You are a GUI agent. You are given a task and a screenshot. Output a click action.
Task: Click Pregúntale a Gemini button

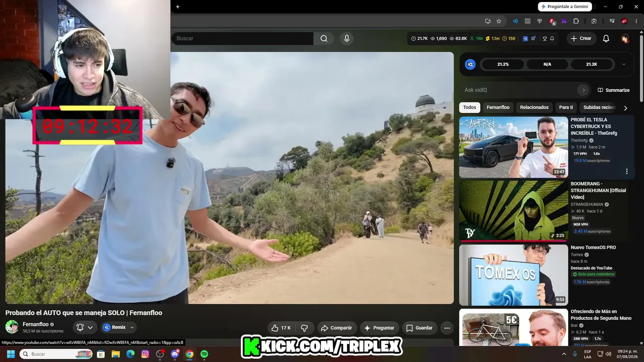tap(565, 7)
